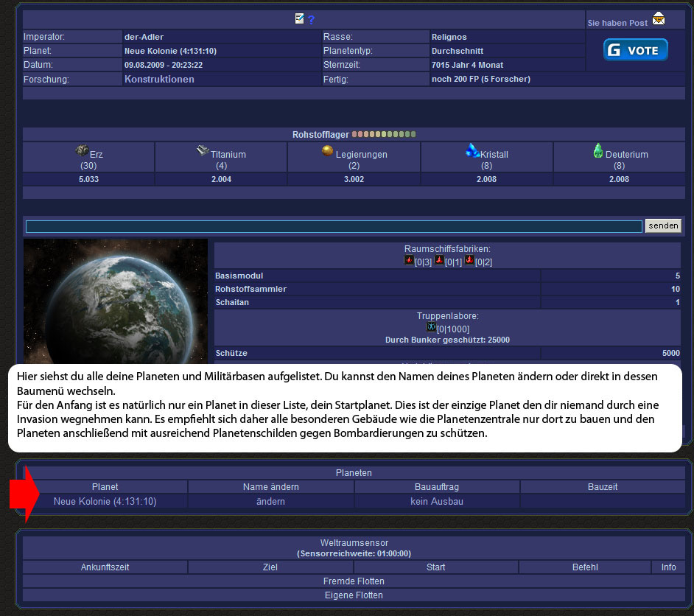The image size is (694, 616).
Task: Click ändern to rename the planet
Action: [x=270, y=501]
